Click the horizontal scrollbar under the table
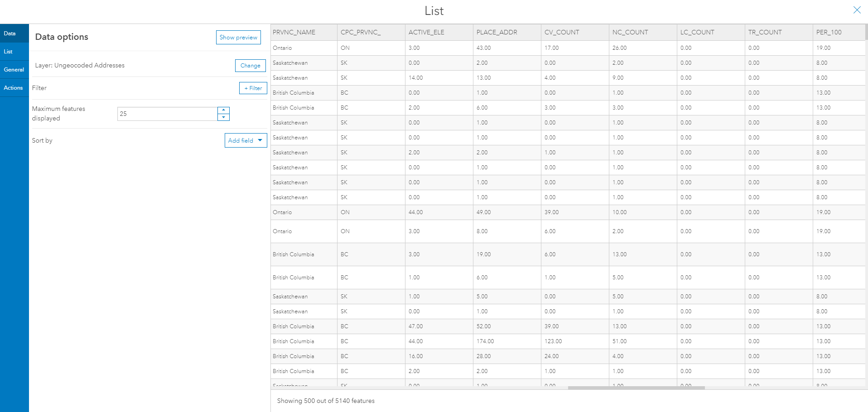The height and width of the screenshot is (412, 868). [636, 388]
